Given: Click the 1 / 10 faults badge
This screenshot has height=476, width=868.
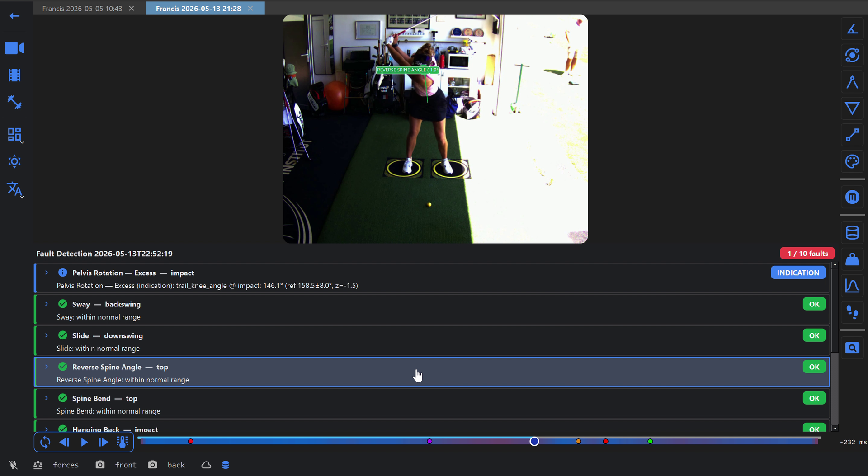Looking at the screenshot, I should [x=807, y=254].
